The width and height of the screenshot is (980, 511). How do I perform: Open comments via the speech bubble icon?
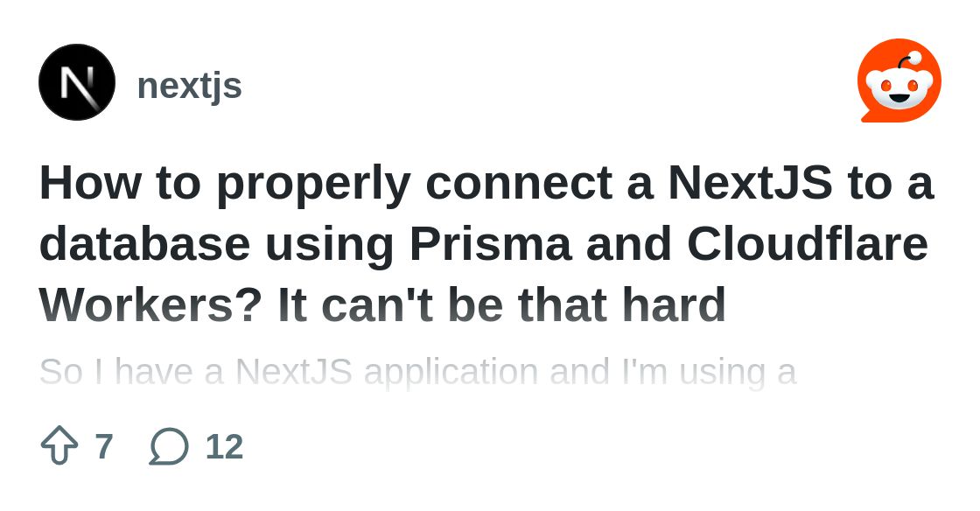pos(168,444)
